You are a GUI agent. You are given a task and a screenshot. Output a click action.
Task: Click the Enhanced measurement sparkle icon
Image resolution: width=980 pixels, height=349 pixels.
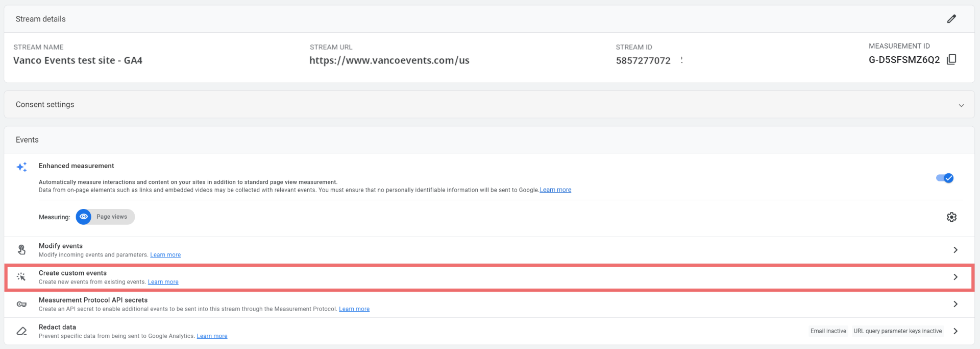(21, 167)
